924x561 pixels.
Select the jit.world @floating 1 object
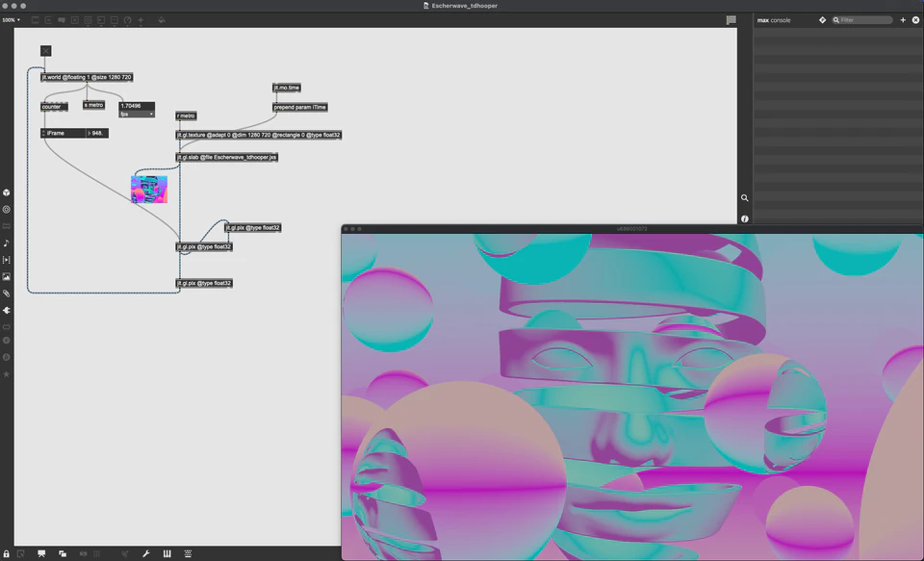(87, 77)
